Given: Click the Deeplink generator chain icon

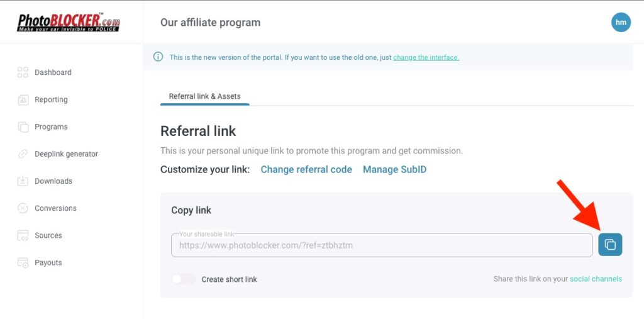Looking at the screenshot, I should coord(23,154).
